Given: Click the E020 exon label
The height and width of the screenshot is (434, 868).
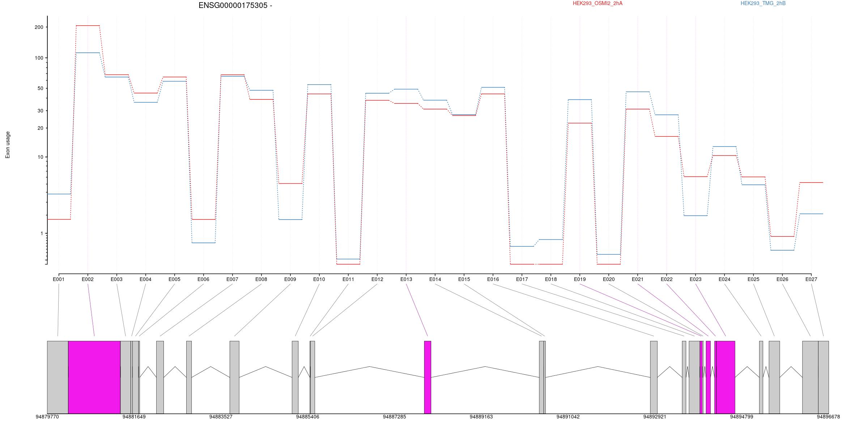Looking at the screenshot, I should pos(609,279).
